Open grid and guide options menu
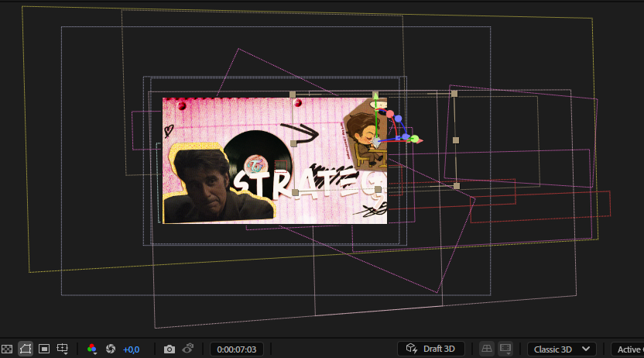 (63, 349)
